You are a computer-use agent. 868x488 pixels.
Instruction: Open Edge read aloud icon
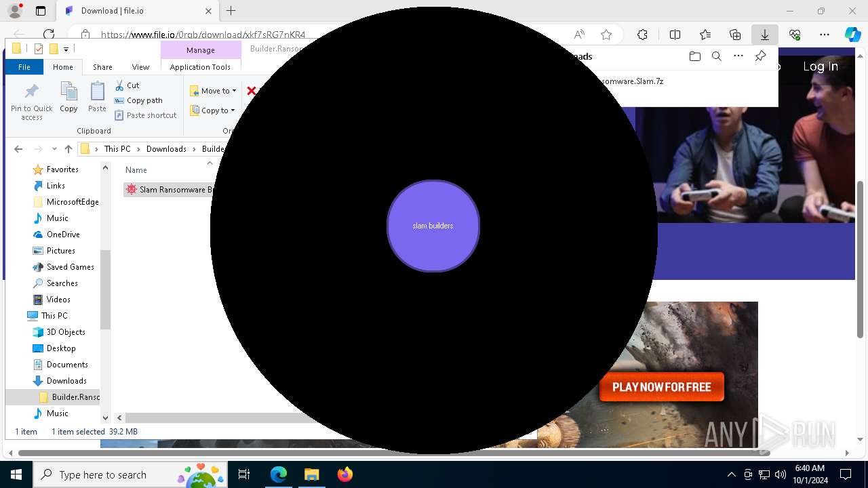[579, 35]
